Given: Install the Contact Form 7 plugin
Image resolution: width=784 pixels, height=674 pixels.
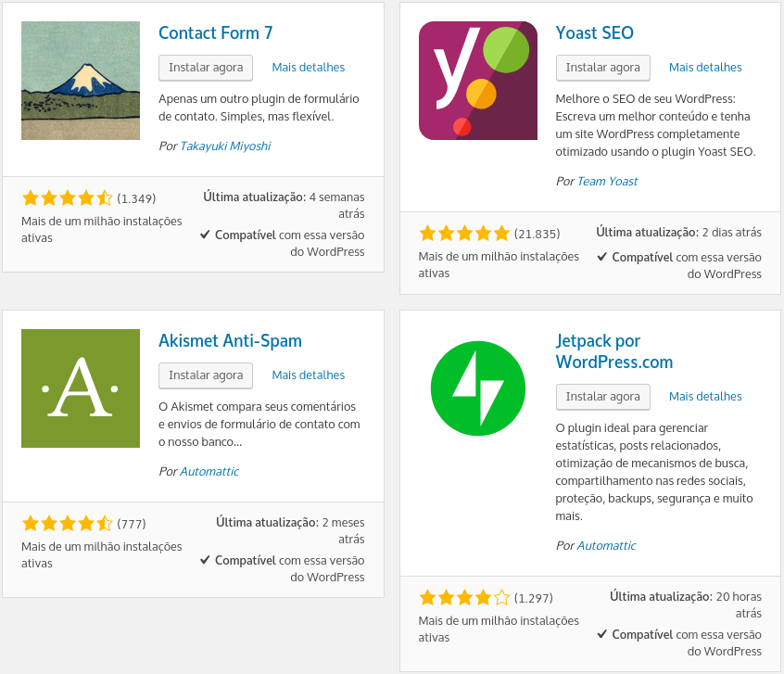Looking at the screenshot, I should click(x=205, y=68).
